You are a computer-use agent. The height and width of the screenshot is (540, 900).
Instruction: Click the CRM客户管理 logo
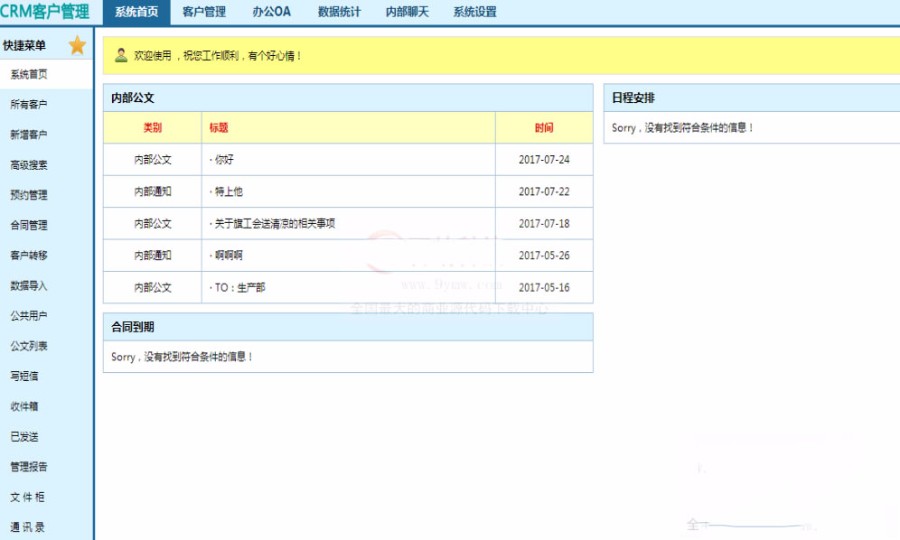coord(45,11)
